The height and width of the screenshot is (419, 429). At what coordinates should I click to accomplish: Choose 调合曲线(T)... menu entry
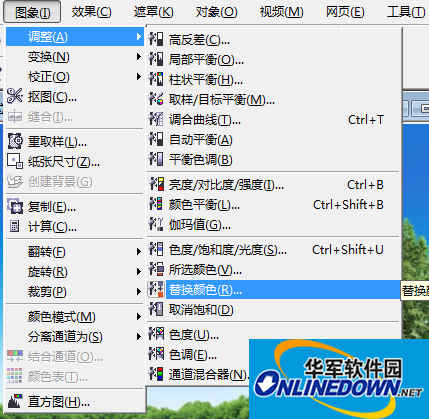click(x=274, y=119)
